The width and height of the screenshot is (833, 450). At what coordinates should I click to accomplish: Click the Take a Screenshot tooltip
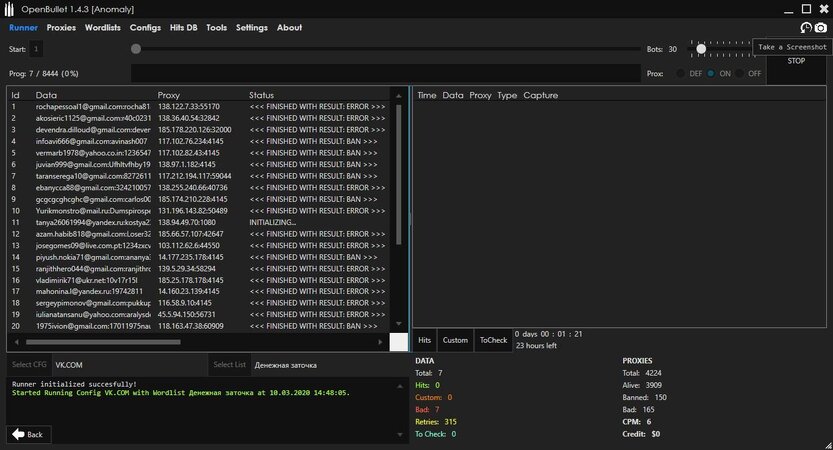coord(792,47)
